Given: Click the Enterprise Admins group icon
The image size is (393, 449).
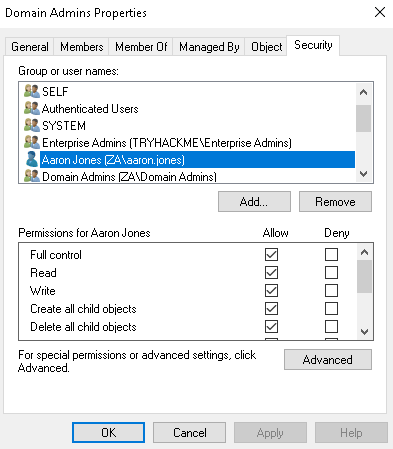Looking at the screenshot, I should [32, 142].
